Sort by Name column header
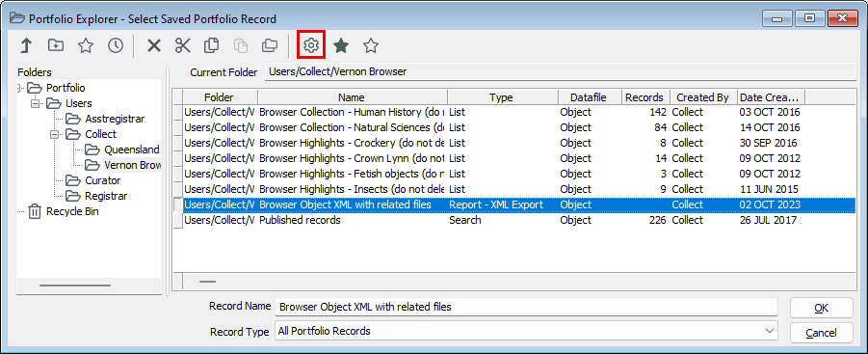Viewport: 868px width, 354px height. 352,97
